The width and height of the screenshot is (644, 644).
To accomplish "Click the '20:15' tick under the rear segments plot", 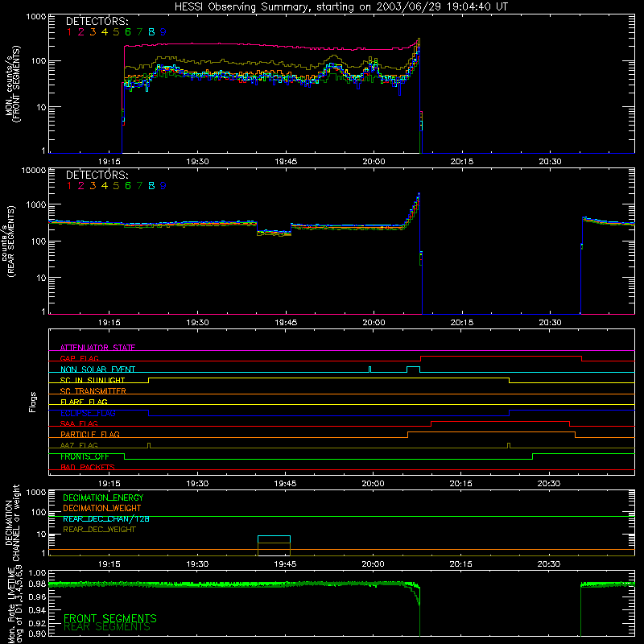I will coord(461,323).
